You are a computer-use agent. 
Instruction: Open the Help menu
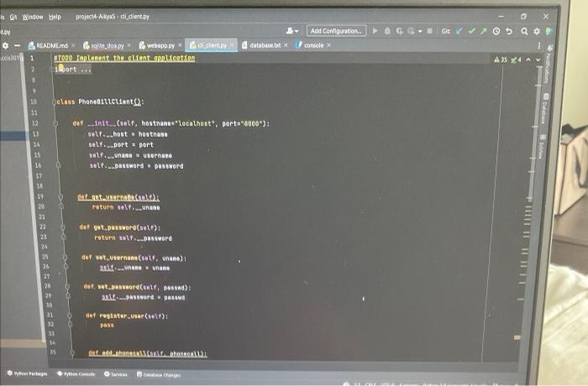click(x=55, y=17)
